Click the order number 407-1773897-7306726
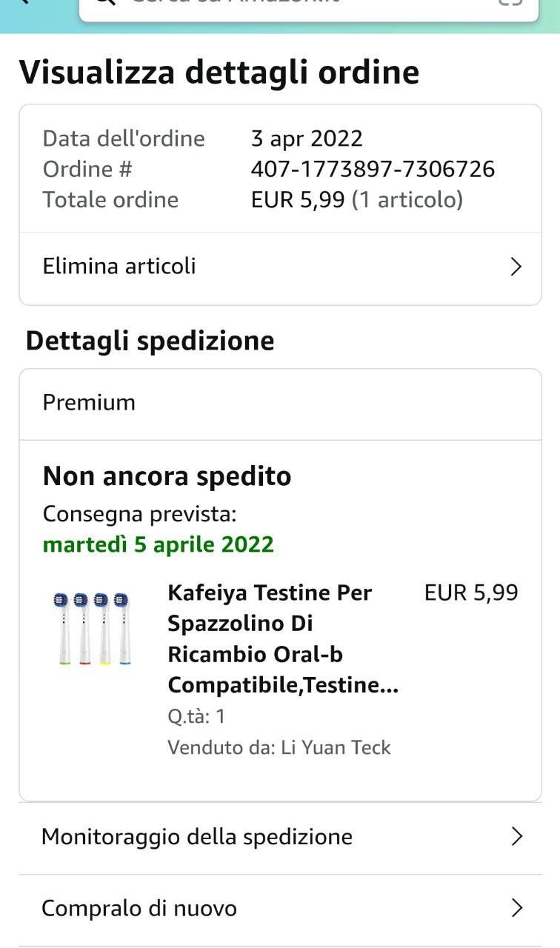This screenshot has height=948, width=560. (373, 169)
